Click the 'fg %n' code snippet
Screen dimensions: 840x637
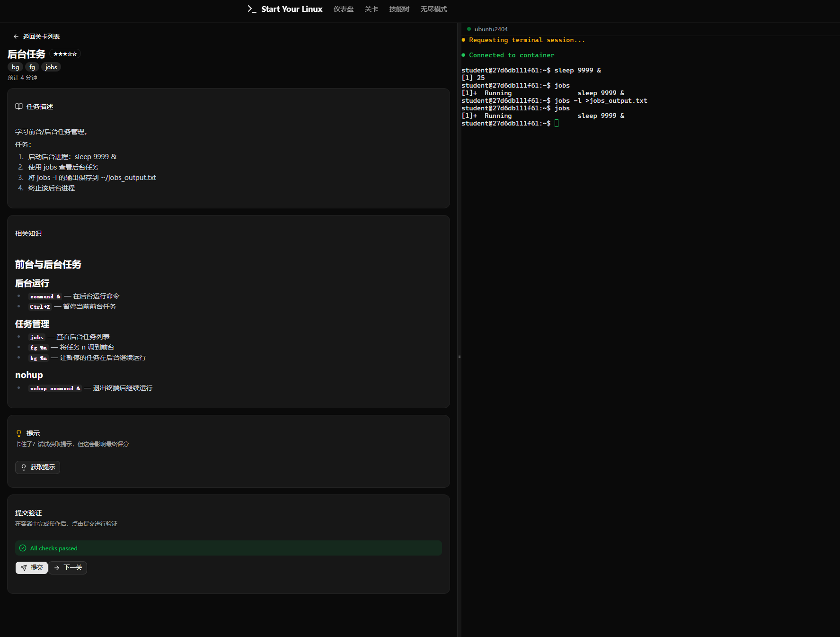pos(38,348)
